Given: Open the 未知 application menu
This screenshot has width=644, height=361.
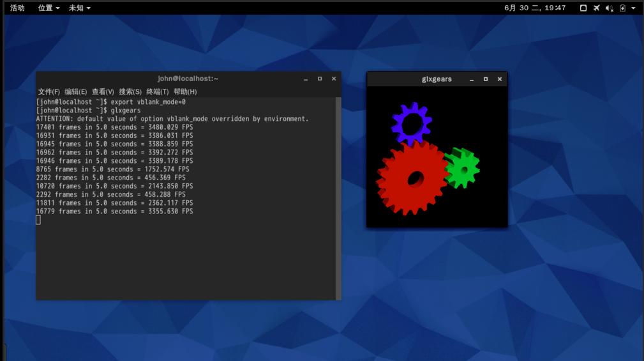Looking at the screenshot, I should tap(79, 8).
